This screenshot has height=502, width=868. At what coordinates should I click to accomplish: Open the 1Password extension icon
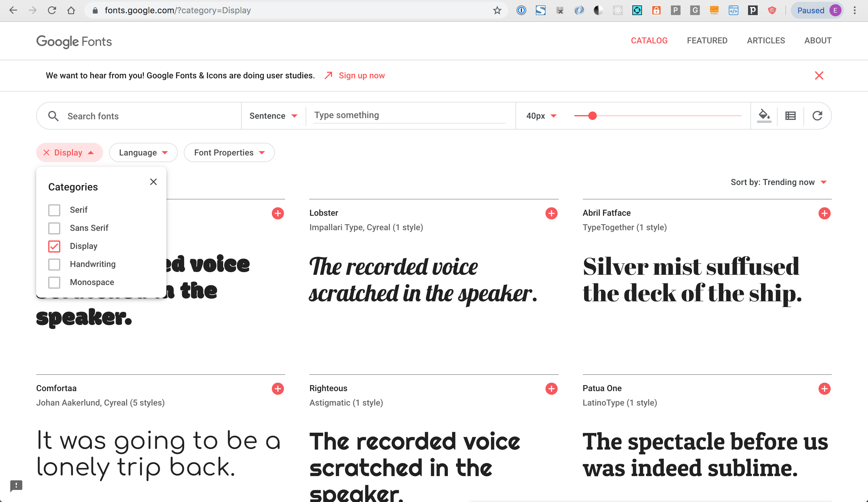pos(521,10)
